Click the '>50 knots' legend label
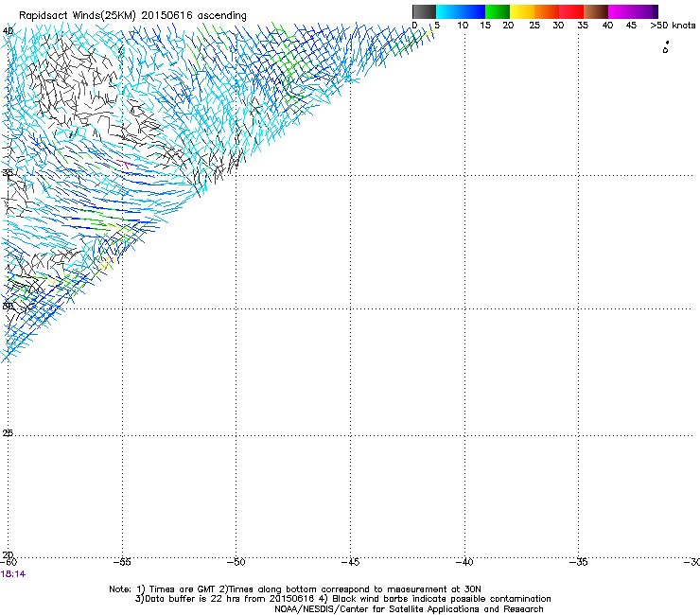The image size is (700, 615). point(673,26)
